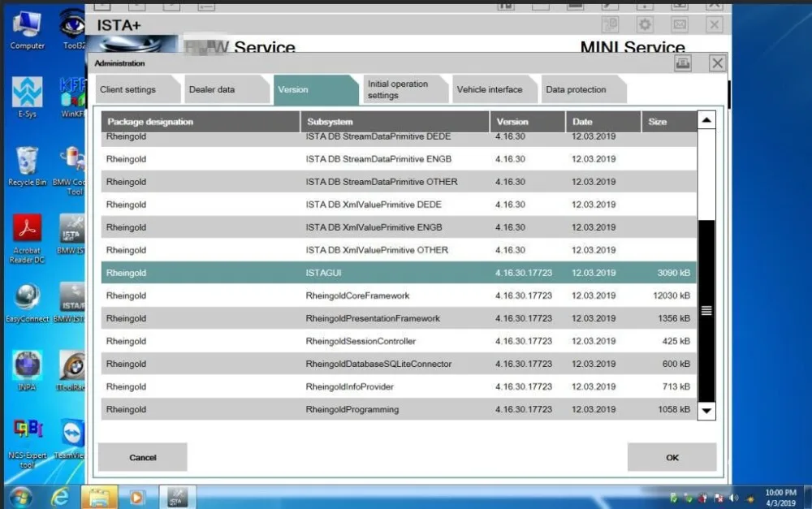Screen dimensions: 812x509
Task: Click the Size column header
Action: pyautogui.click(x=669, y=122)
